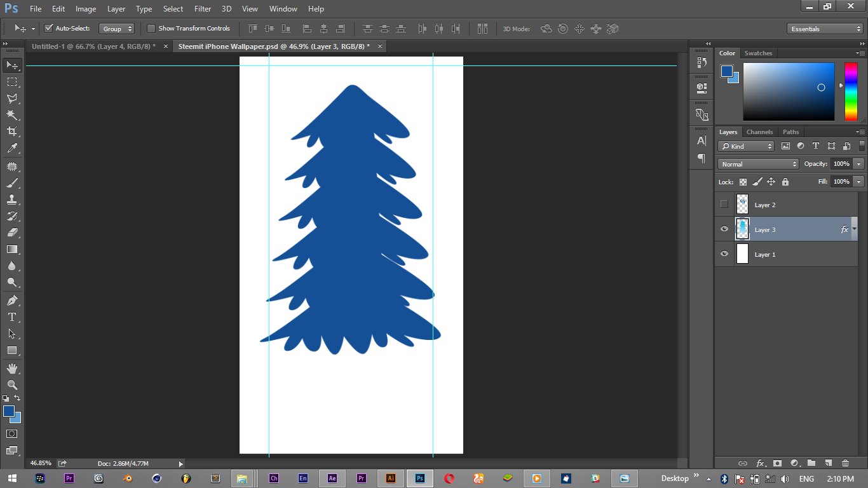Viewport: 868px width, 488px height.
Task: Swap foreground and background colors
Action: click(x=17, y=398)
